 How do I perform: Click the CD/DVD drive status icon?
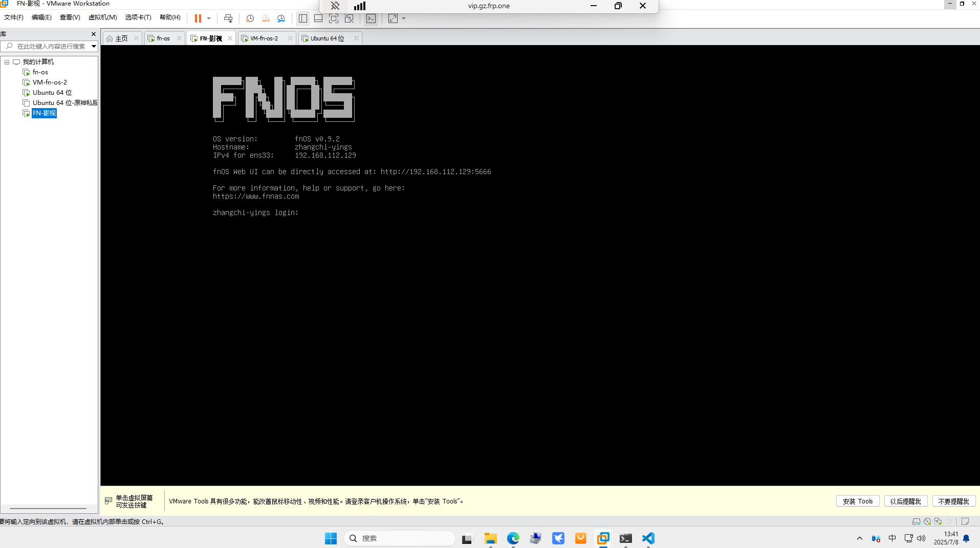pyautogui.click(x=927, y=521)
